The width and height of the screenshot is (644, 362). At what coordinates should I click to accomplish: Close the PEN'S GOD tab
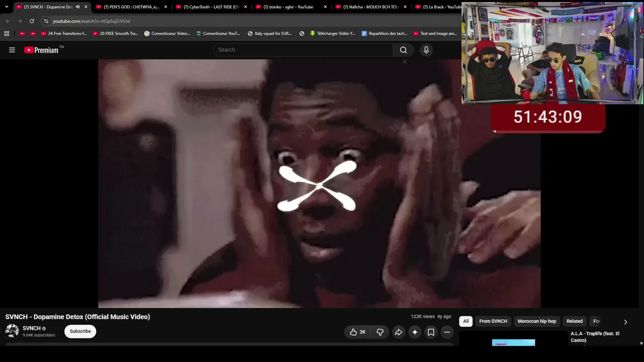coord(166,7)
